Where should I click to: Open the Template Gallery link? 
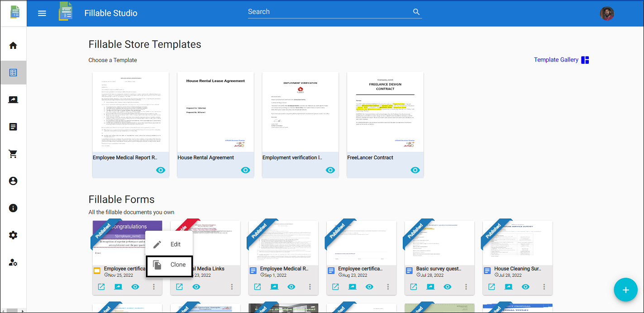pos(556,60)
